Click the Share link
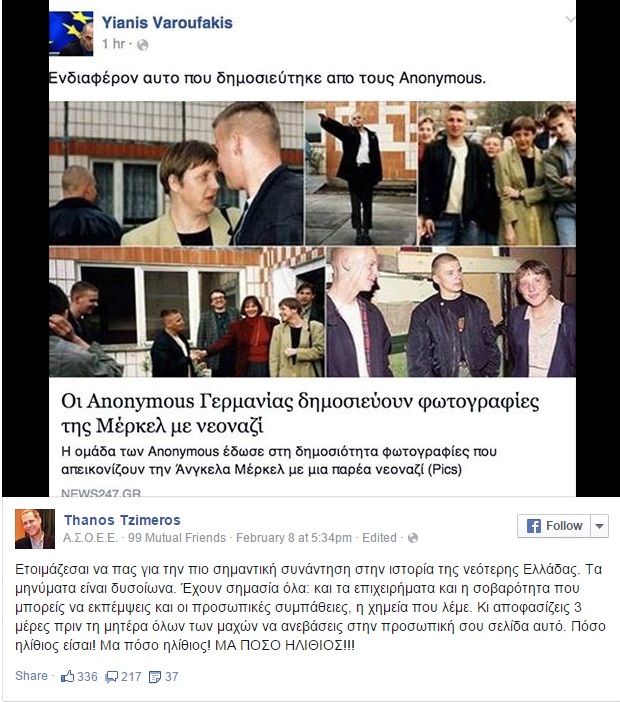This screenshot has width=620, height=702. coord(31,676)
